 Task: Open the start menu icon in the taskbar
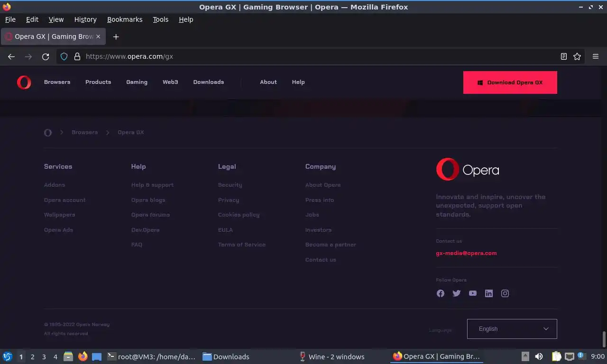[8, 356]
